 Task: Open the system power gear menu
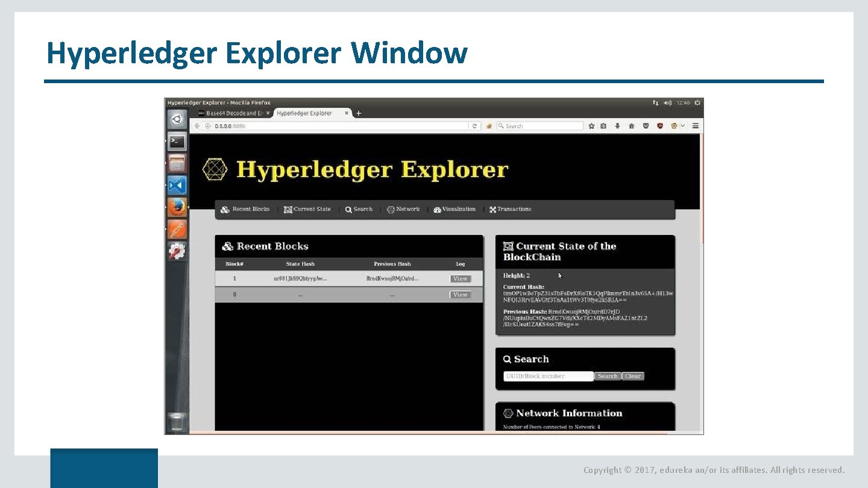click(697, 103)
